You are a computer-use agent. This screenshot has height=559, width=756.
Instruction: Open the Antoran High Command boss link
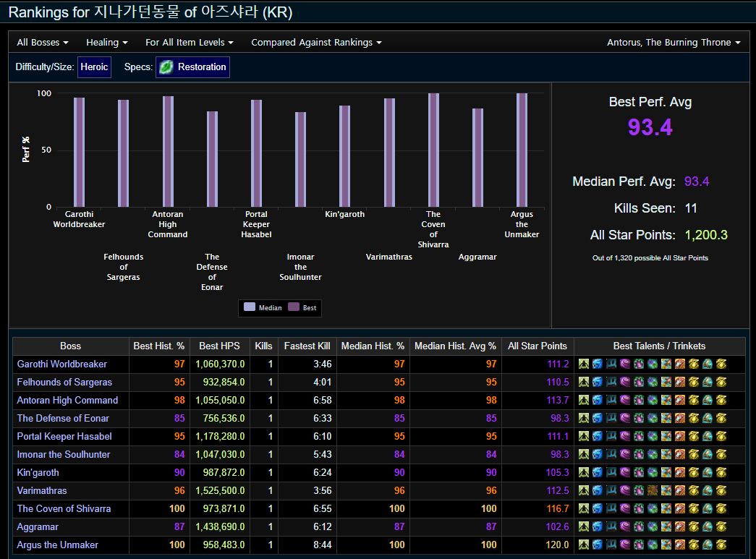[x=67, y=400]
